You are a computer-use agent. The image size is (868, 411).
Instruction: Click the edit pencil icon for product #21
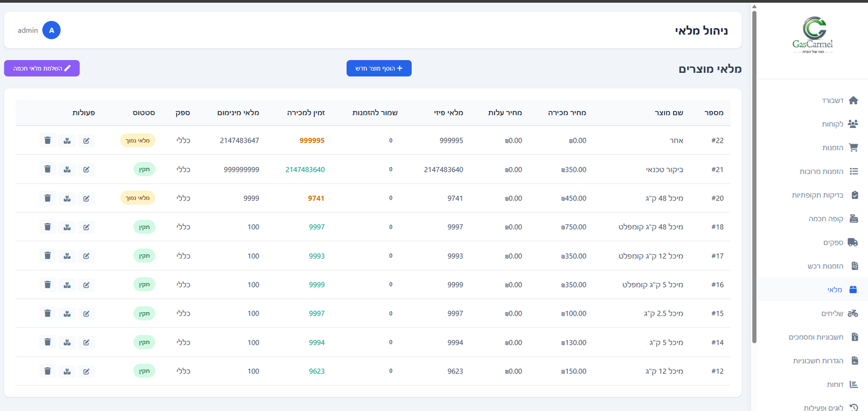tap(86, 169)
